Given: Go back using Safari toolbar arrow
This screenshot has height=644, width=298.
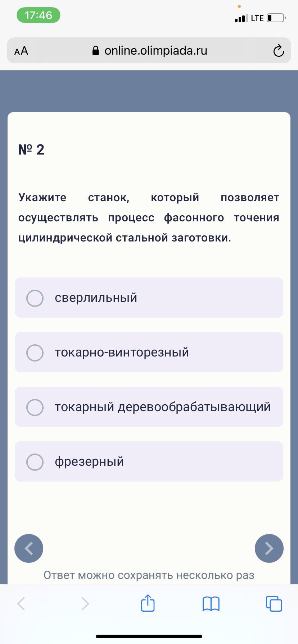Looking at the screenshot, I should pos(22,603).
